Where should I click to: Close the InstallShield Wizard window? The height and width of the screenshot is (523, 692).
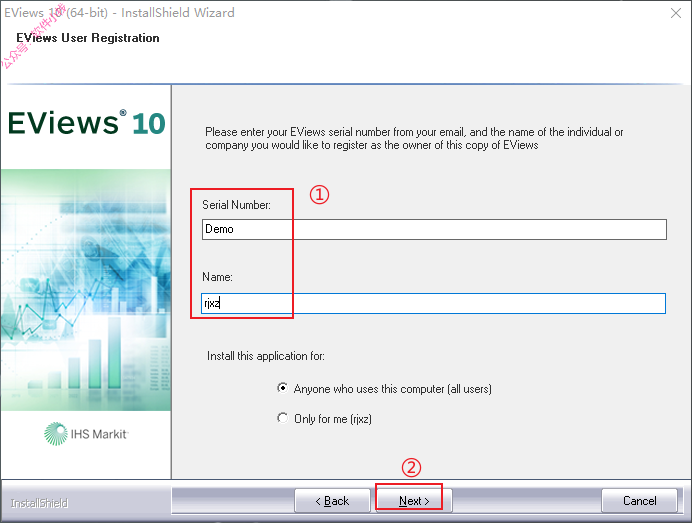pos(676,13)
